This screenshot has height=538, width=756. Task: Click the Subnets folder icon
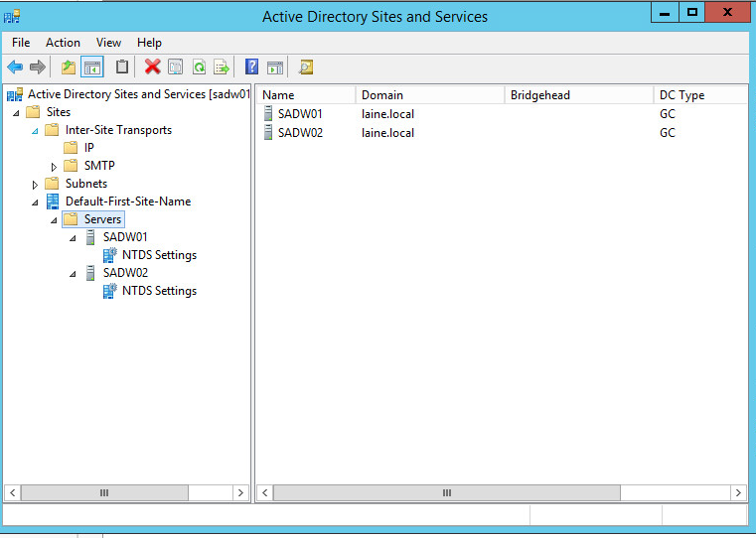pyautogui.click(x=52, y=183)
